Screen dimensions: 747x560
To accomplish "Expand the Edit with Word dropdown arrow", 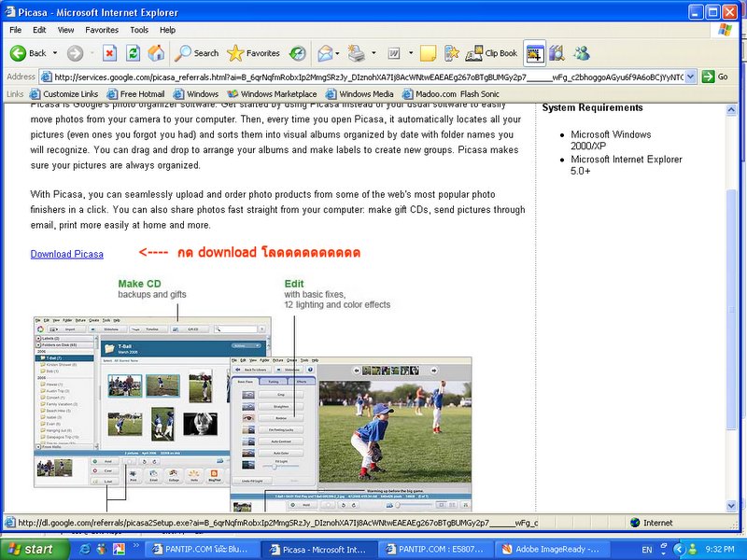I will tap(411, 53).
